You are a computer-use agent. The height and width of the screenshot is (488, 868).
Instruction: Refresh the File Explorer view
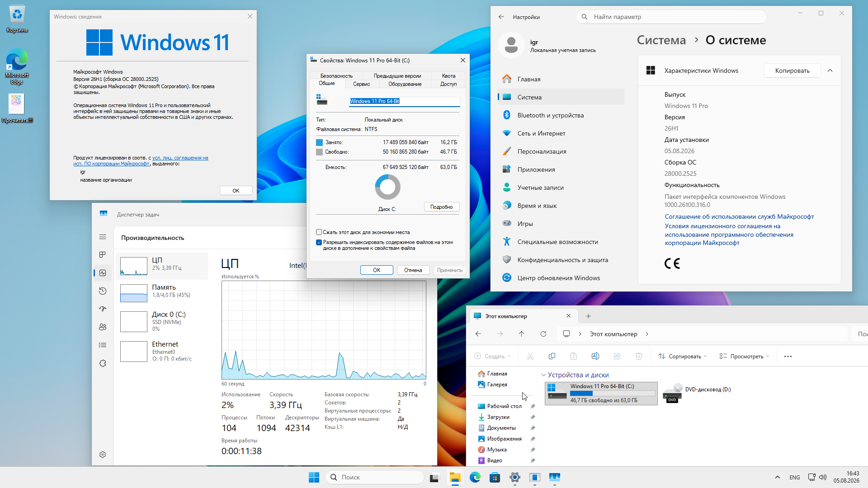click(543, 334)
